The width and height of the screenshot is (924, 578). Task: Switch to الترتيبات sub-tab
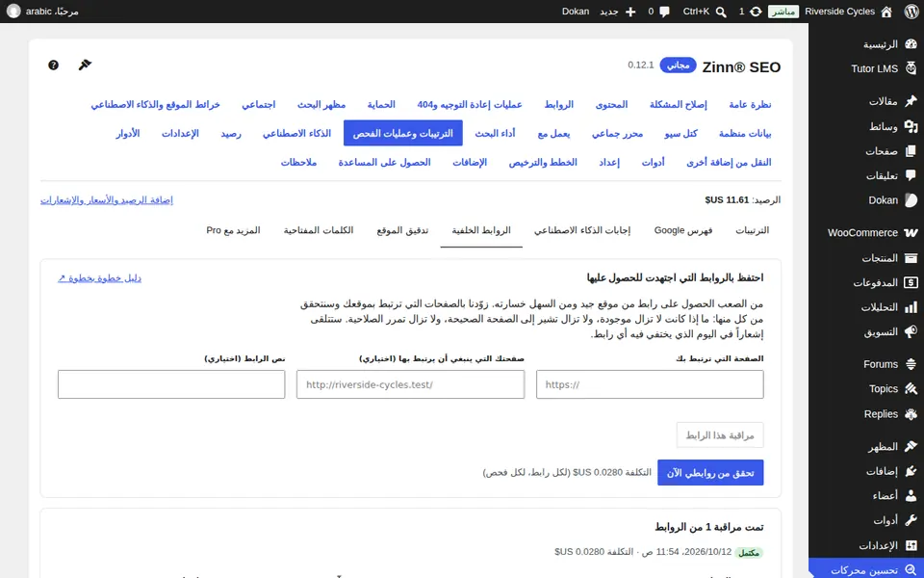click(x=752, y=230)
